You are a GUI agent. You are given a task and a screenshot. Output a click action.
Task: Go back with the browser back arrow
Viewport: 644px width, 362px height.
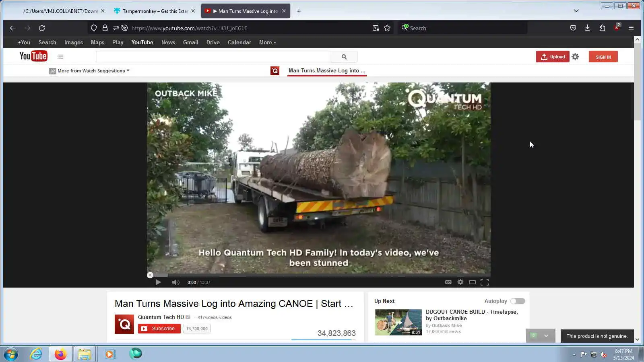pyautogui.click(x=13, y=28)
